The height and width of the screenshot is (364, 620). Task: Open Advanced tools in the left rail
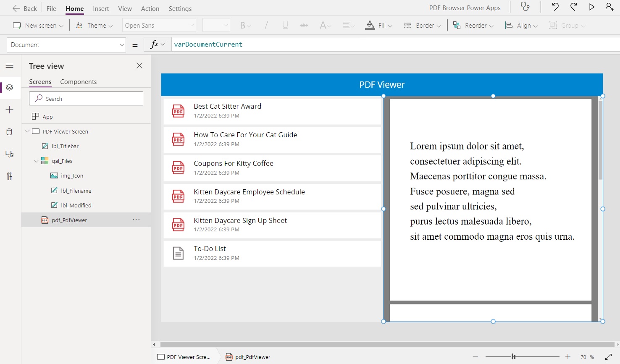point(9,176)
